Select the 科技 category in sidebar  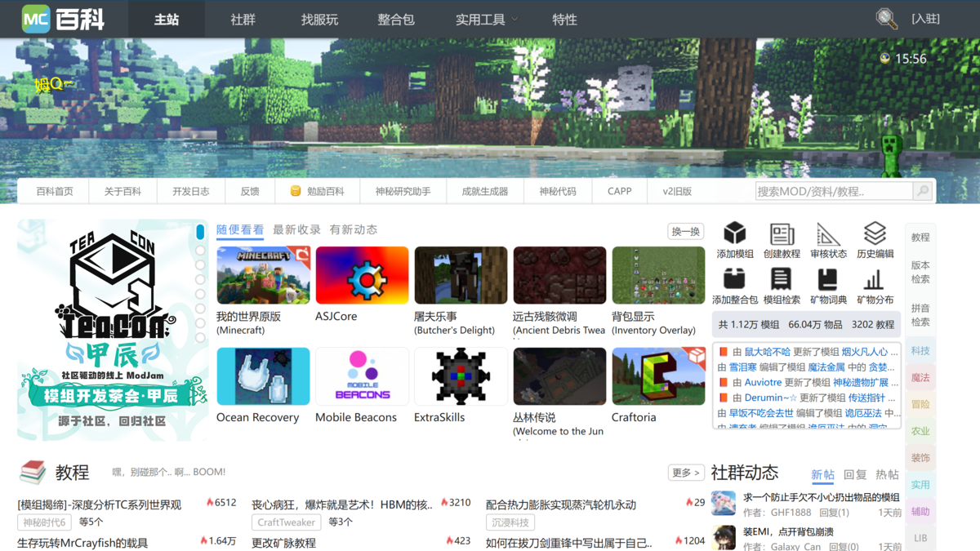coord(920,350)
